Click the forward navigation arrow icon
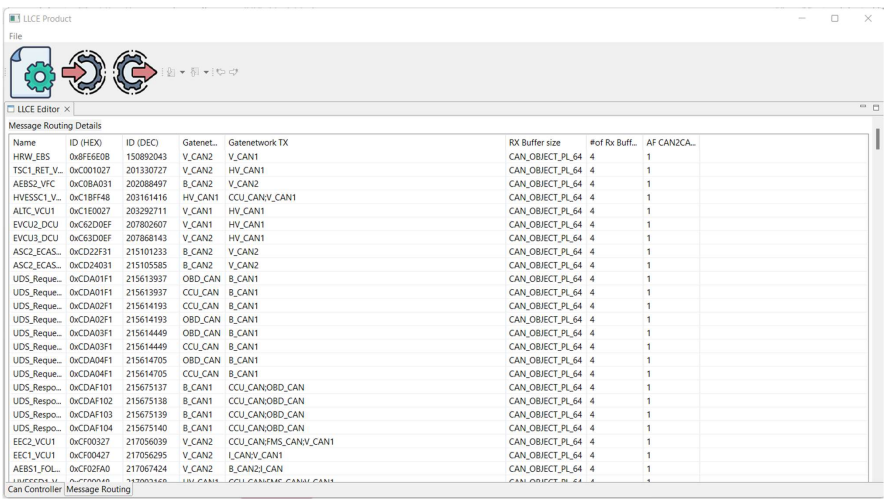Image resolution: width=887 pixels, height=503 pixels. coord(233,73)
